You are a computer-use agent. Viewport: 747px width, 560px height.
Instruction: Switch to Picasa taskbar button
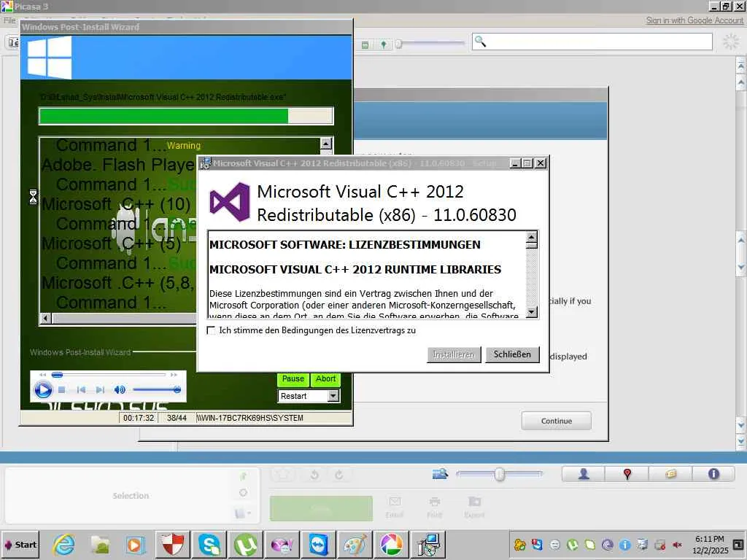click(391, 544)
